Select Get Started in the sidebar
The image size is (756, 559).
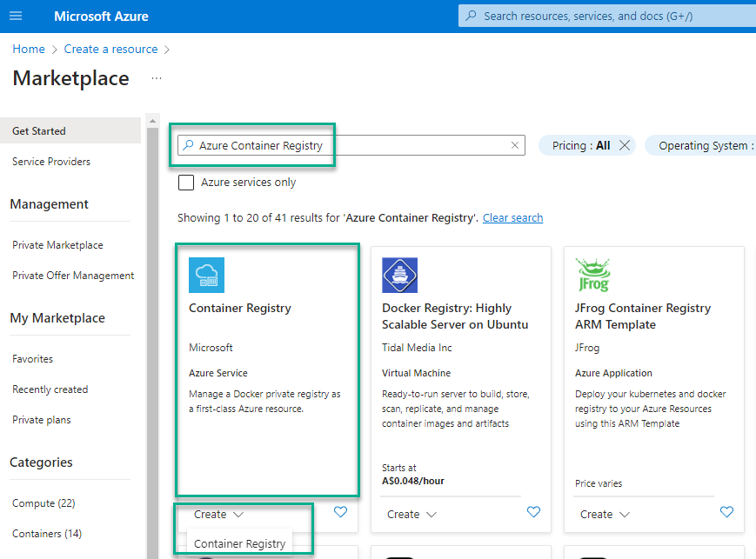pos(38,130)
